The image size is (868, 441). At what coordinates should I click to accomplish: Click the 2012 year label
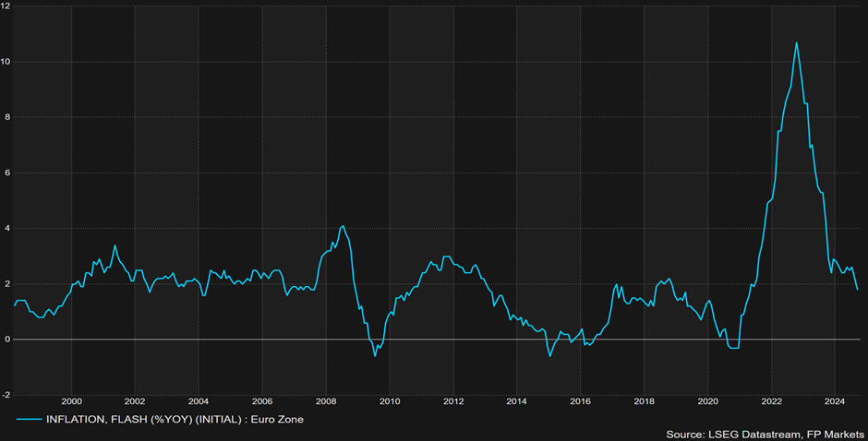tap(452, 401)
